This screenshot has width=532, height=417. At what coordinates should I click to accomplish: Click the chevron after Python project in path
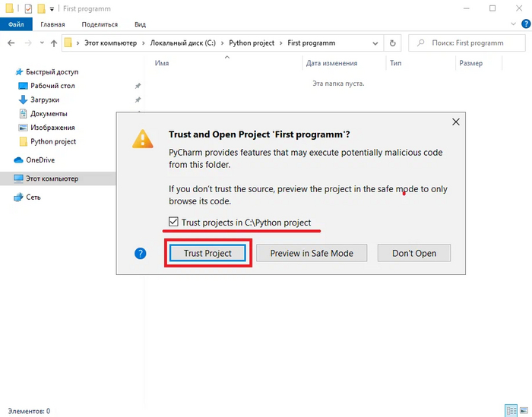click(281, 43)
